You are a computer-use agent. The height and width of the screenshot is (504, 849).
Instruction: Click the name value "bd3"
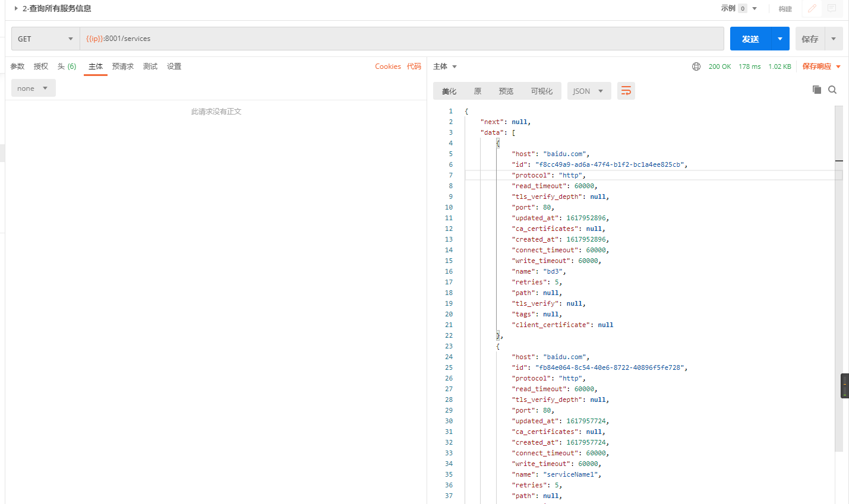click(x=553, y=271)
